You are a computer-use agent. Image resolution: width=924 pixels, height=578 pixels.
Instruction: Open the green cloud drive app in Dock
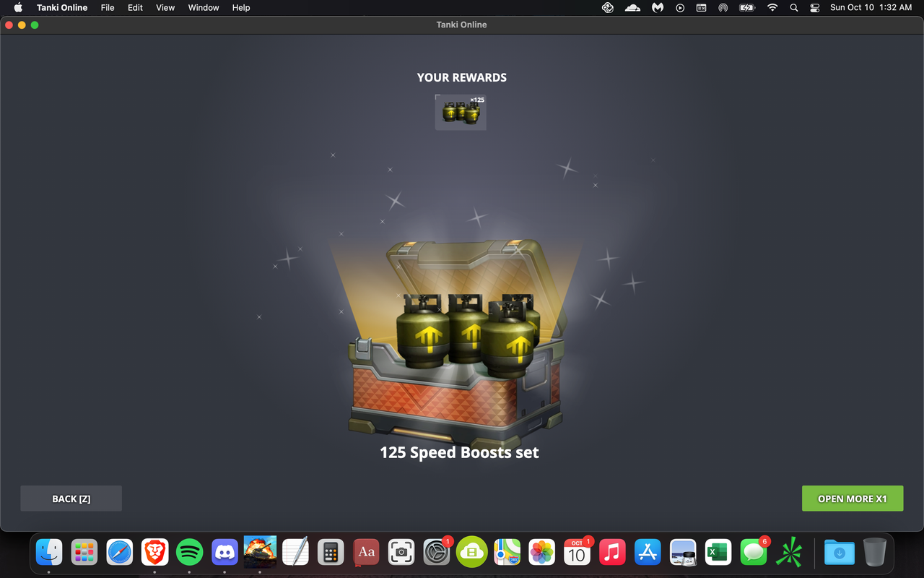click(471, 553)
